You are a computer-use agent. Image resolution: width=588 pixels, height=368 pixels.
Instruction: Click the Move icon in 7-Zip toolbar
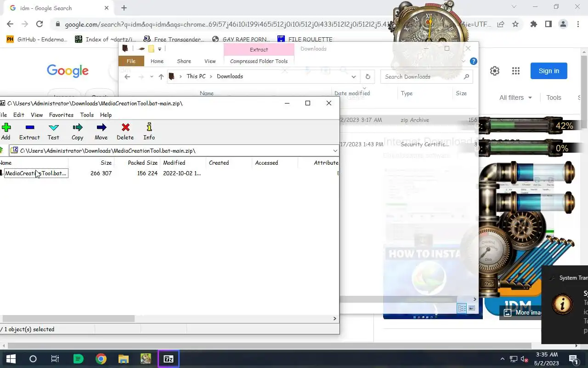101,131
